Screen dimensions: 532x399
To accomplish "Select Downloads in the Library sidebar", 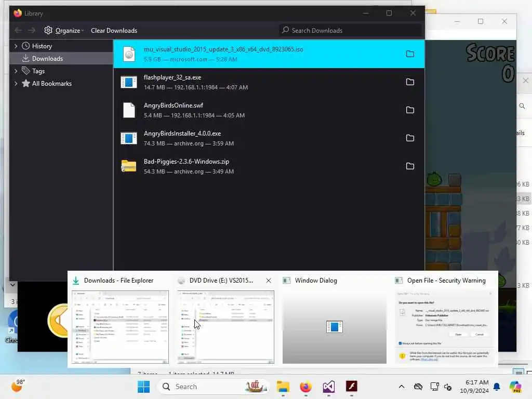I will (61, 58).
